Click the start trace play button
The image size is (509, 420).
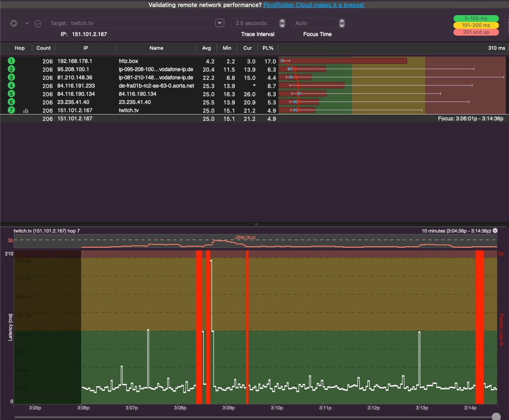14,23
